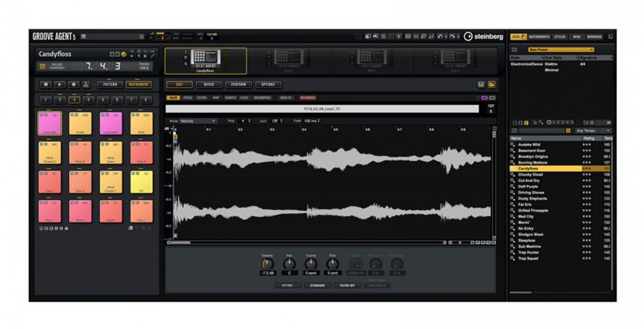This screenshot has width=644, height=329.
Task: Select the Electronica/Dance style filter
Action: click(526, 64)
